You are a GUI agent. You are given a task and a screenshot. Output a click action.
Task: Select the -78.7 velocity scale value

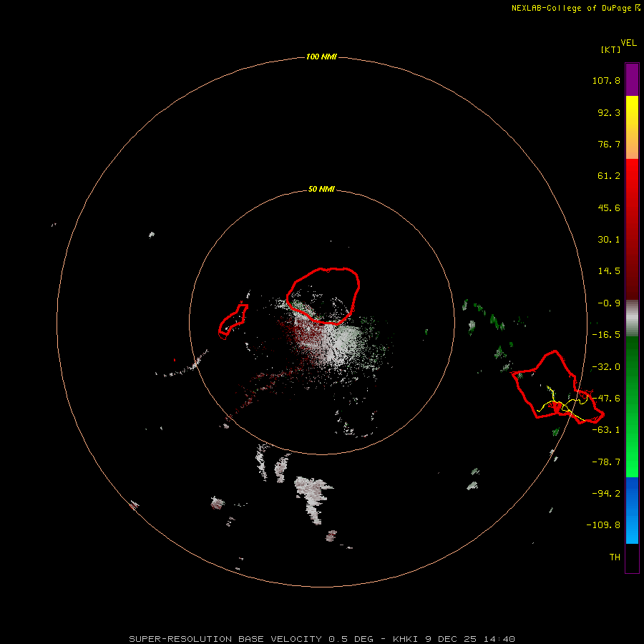point(606,462)
